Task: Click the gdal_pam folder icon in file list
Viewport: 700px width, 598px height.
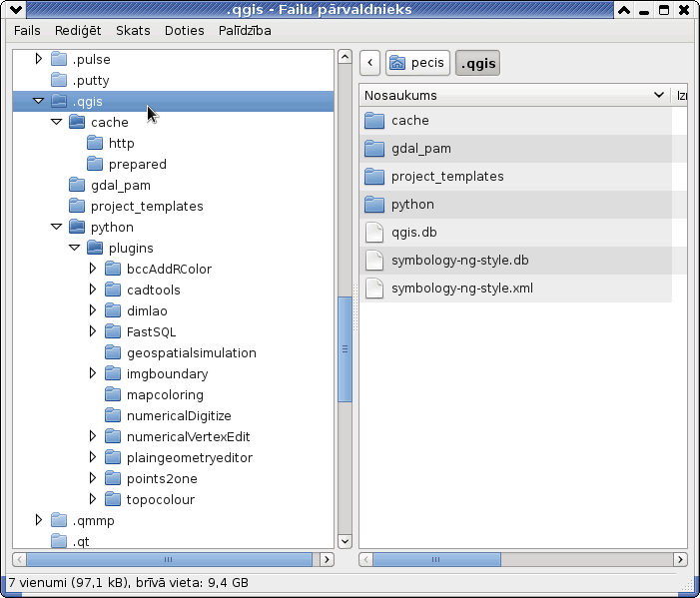Action: [374, 149]
